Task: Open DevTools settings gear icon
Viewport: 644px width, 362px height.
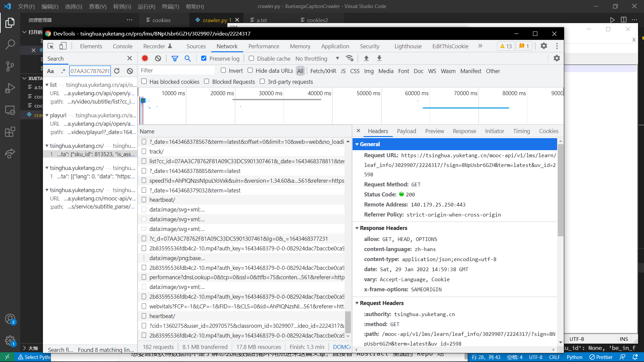Action: pyautogui.click(x=544, y=46)
